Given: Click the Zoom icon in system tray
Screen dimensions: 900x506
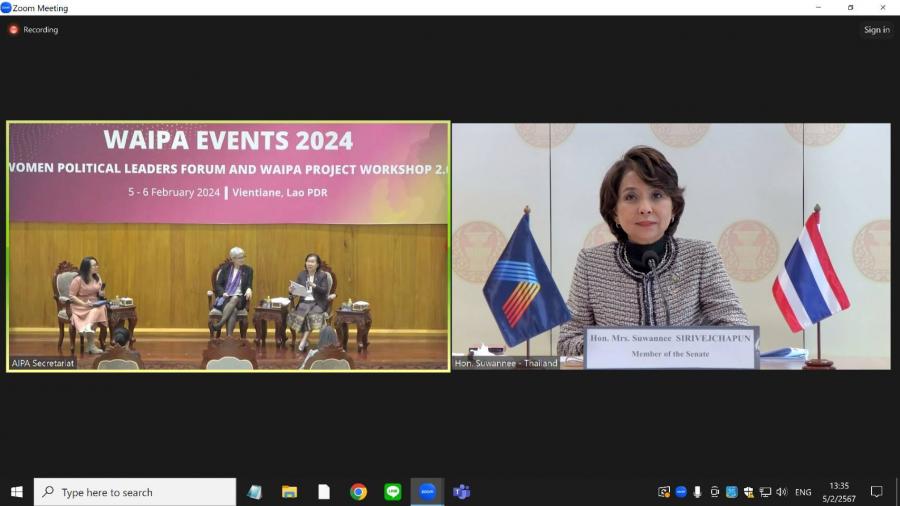Looking at the screenshot, I should coord(681,492).
